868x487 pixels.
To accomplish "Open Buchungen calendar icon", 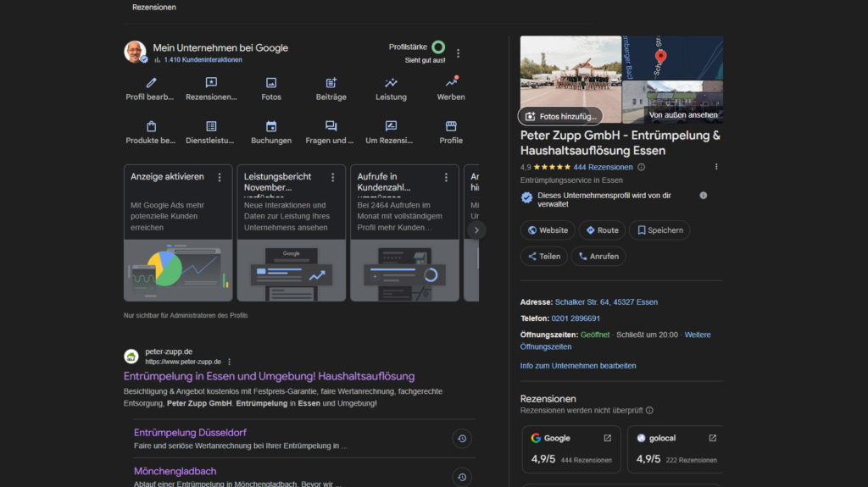I will (271, 127).
